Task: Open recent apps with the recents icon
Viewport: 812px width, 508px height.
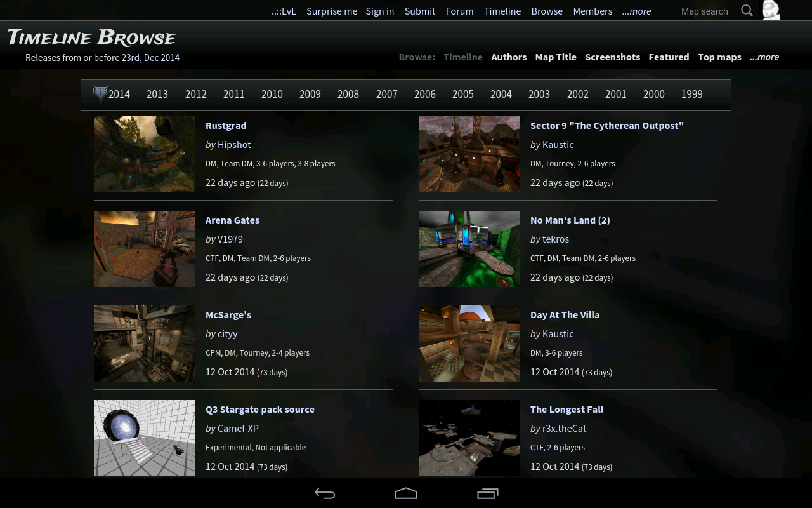Action: (x=488, y=493)
